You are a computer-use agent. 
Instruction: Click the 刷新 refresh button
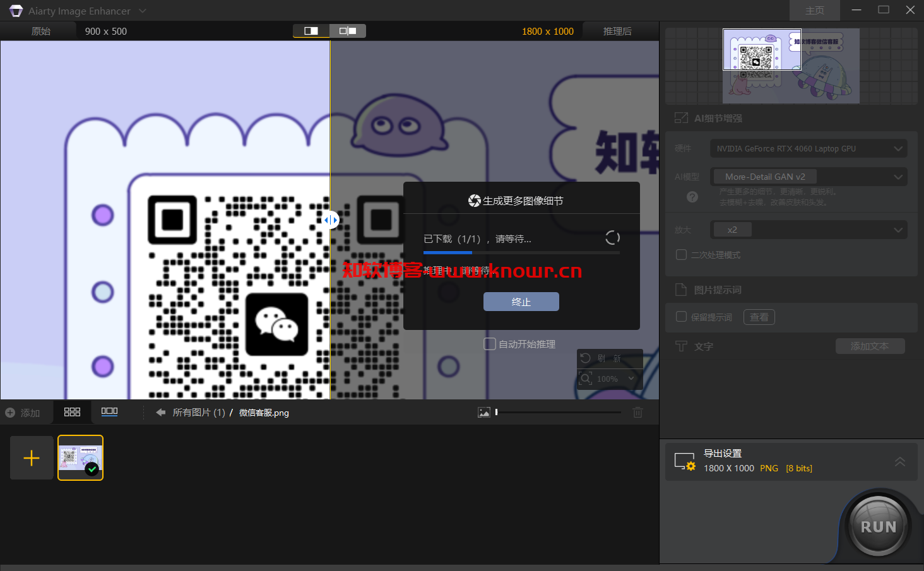pos(610,358)
